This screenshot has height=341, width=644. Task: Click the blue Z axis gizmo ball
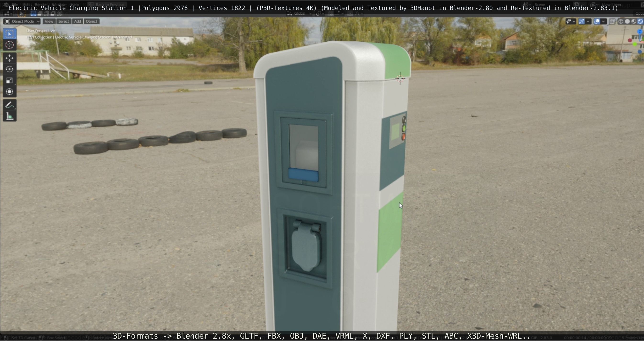click(640, 32)
